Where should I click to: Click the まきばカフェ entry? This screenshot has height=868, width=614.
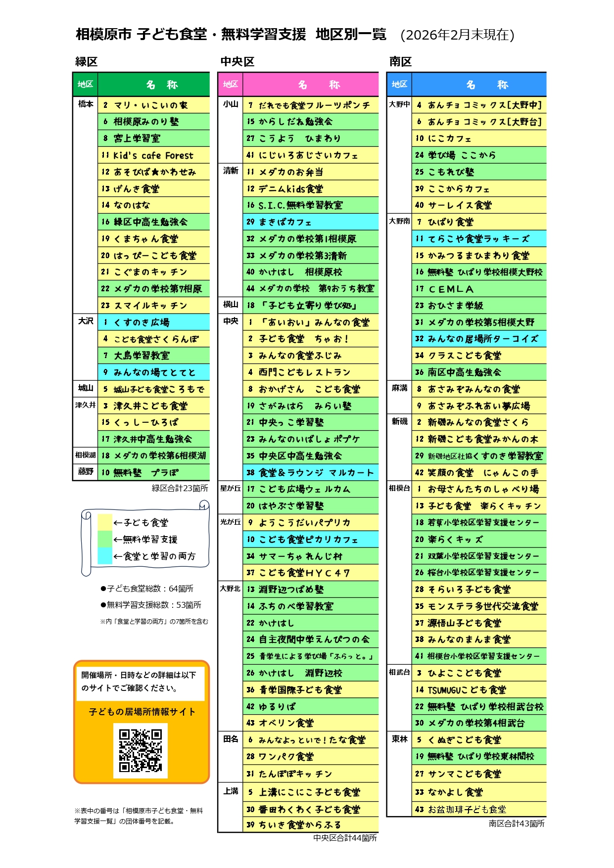click(x=310, y=222)
